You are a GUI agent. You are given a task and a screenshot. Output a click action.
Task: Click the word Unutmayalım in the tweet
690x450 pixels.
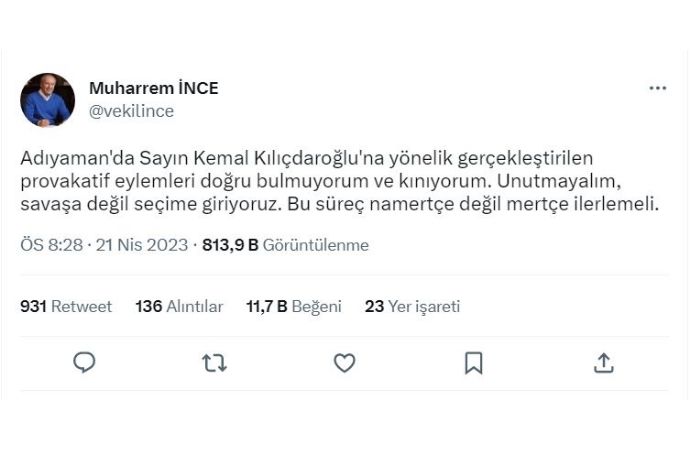coord(600,182)
